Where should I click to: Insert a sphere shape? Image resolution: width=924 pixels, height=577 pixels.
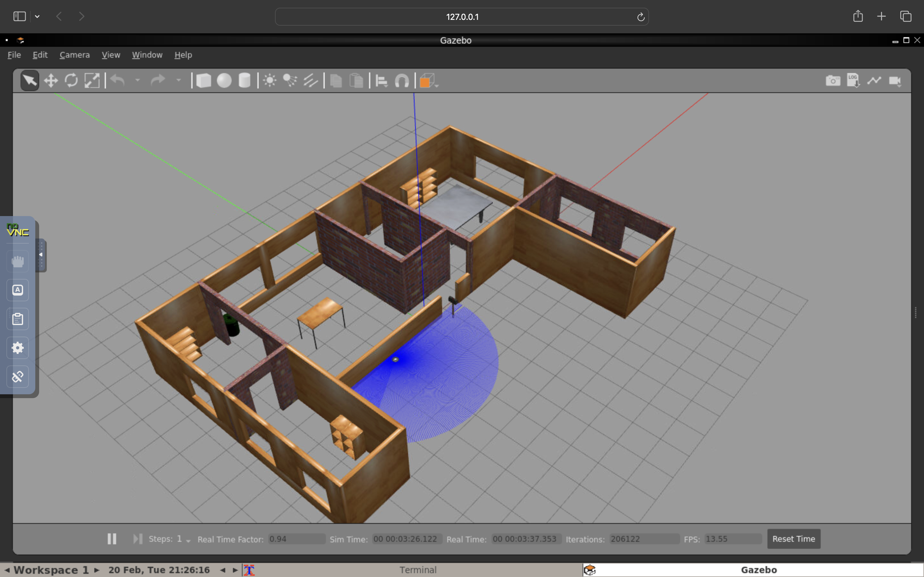tap(224, 81)
